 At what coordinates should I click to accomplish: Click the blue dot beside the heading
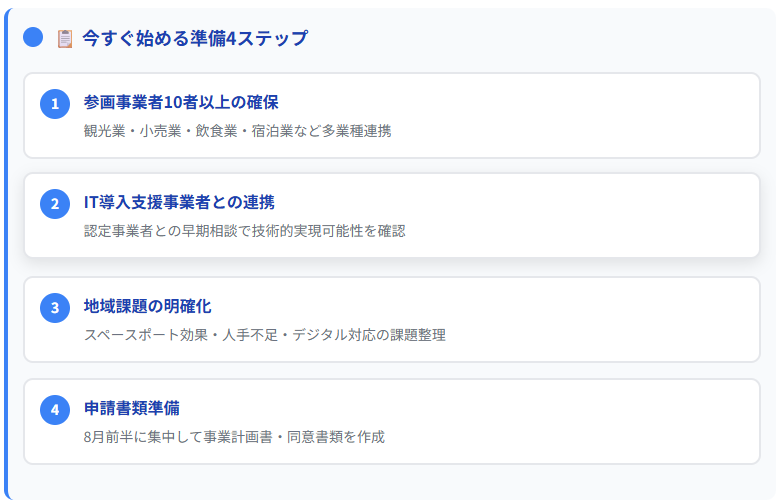33,37
